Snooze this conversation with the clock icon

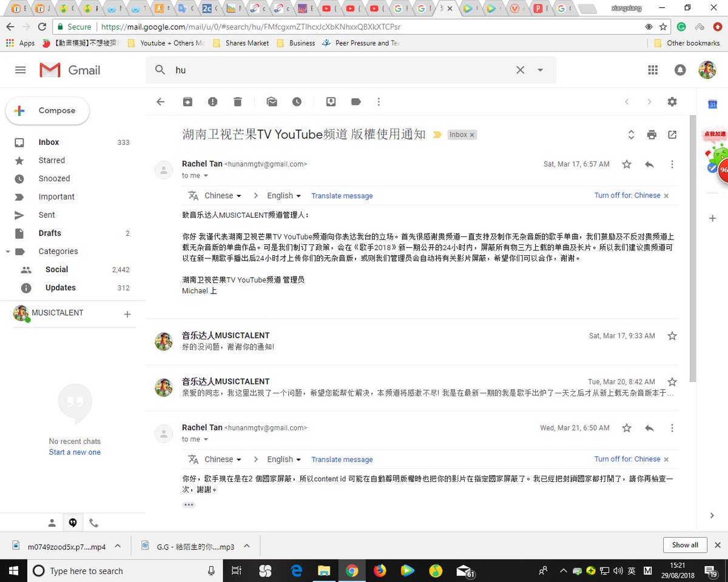point(297,102)
